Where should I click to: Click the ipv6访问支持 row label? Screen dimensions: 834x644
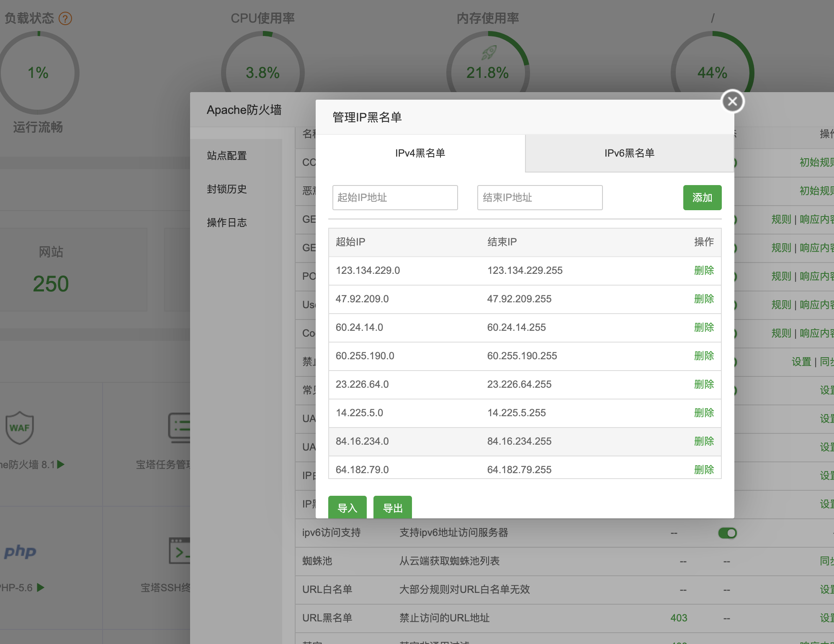[x=331, y=533]
